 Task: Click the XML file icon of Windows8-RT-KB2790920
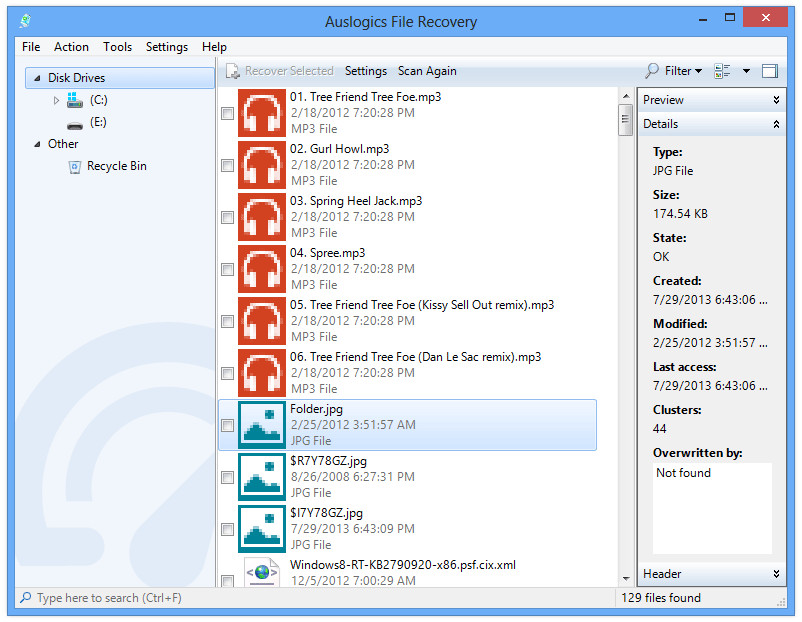[x=262, y=572]
